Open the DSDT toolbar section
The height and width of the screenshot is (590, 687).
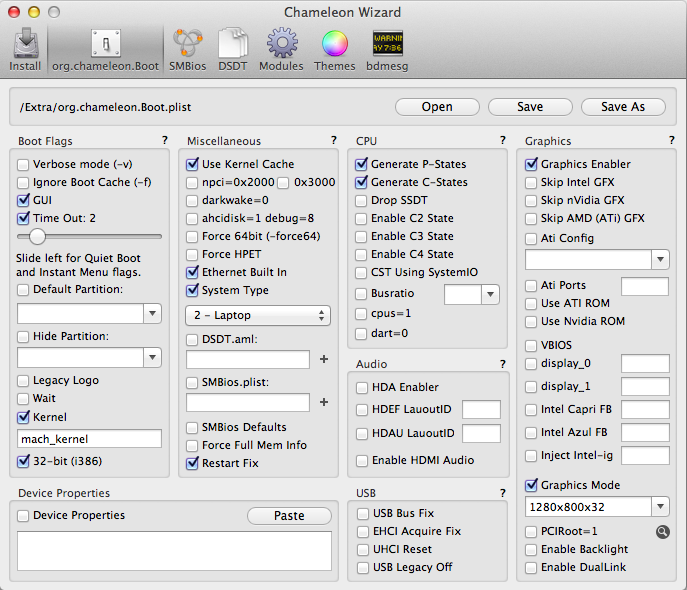click(233, 49)
